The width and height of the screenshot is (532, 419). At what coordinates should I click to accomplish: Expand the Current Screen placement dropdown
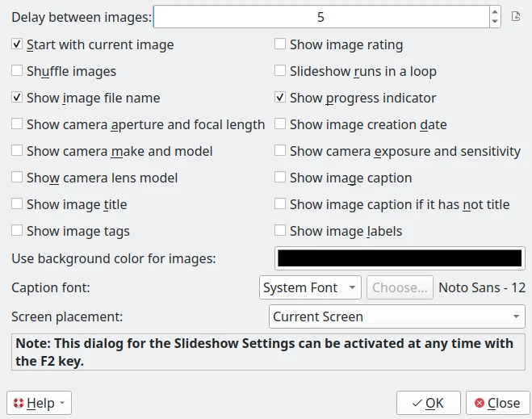(x=396, y=316)
